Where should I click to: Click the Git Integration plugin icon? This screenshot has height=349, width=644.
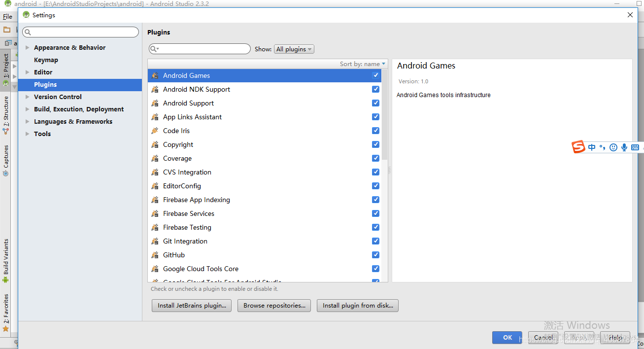[x=155, y=241]
